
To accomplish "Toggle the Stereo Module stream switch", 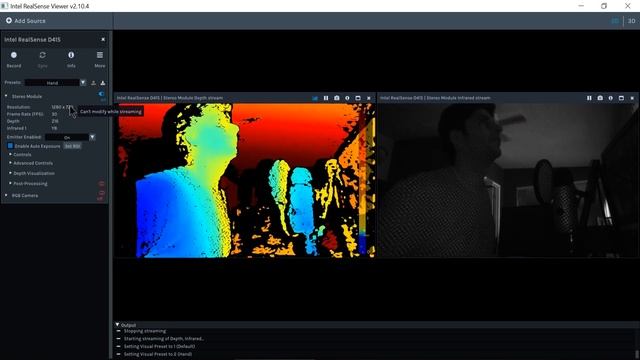I will click(102, 95).
